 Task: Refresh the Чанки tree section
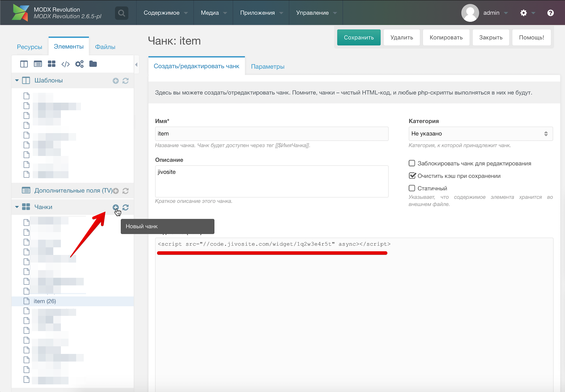click(x=125, y=207)
